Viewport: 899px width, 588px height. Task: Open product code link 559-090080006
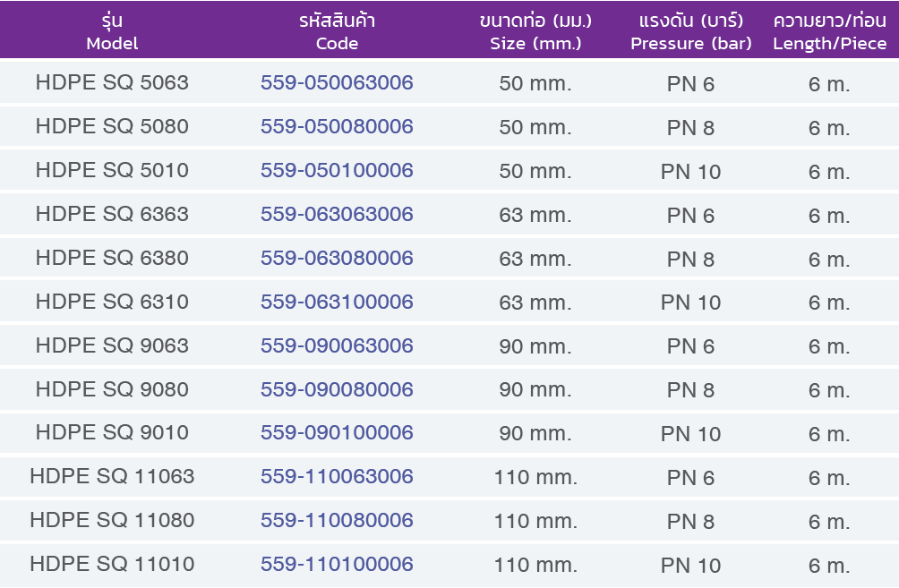pyautogui.click(x=337, y=389)
